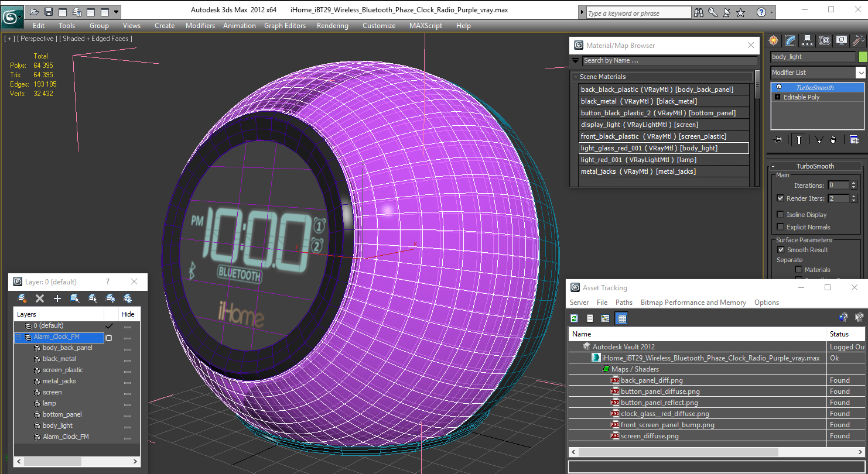Open the Modifier List dropdown

860,73
